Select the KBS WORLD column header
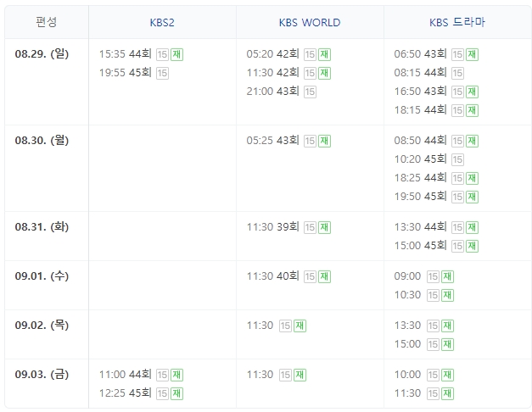This screenshot has width=532, height=412. (310, 22)
